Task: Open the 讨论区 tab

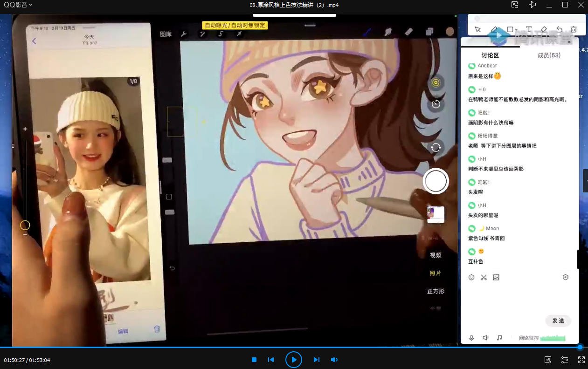Action: click(490, 55)
